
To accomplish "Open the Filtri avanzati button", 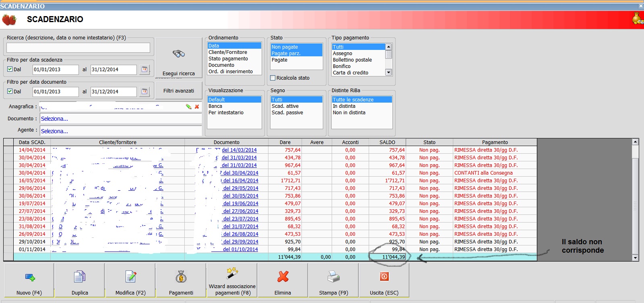I will (179, 91).
